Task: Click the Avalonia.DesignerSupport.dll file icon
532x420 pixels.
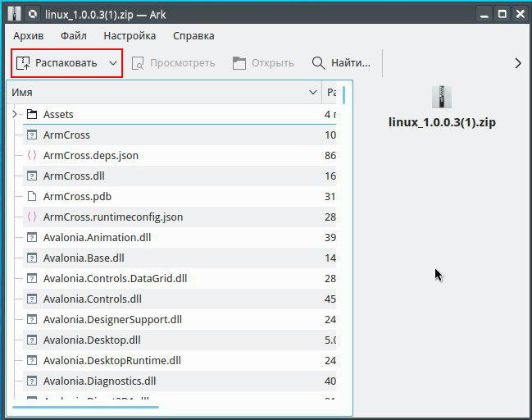Action: click(x=32, y=319)
